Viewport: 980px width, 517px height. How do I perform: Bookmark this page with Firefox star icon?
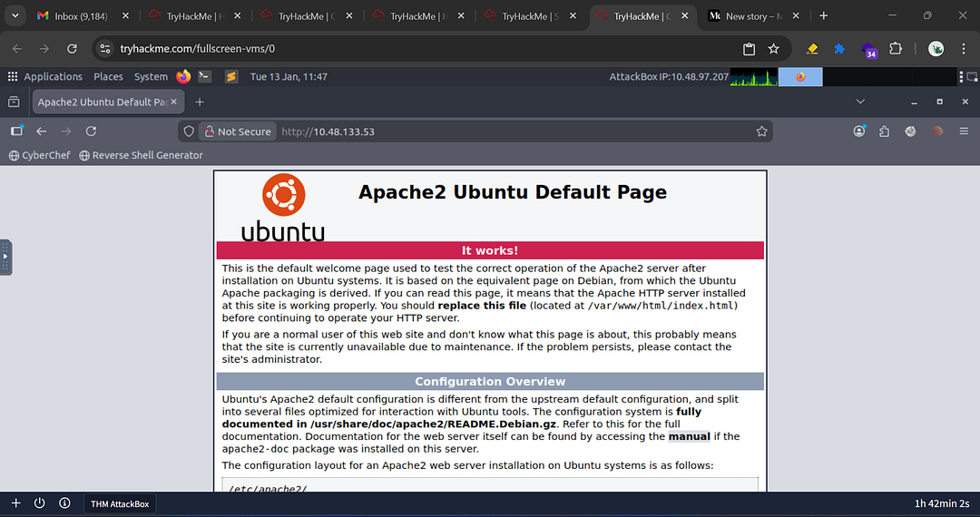[x=761, y=132]
